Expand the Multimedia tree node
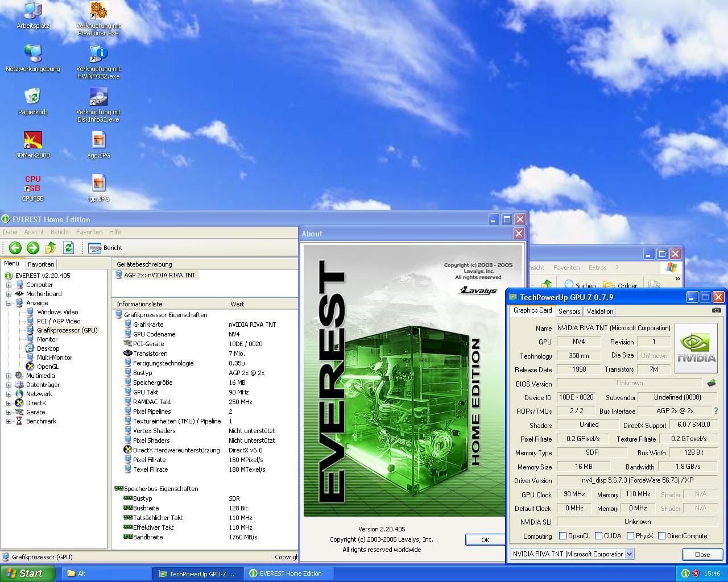 9,376
